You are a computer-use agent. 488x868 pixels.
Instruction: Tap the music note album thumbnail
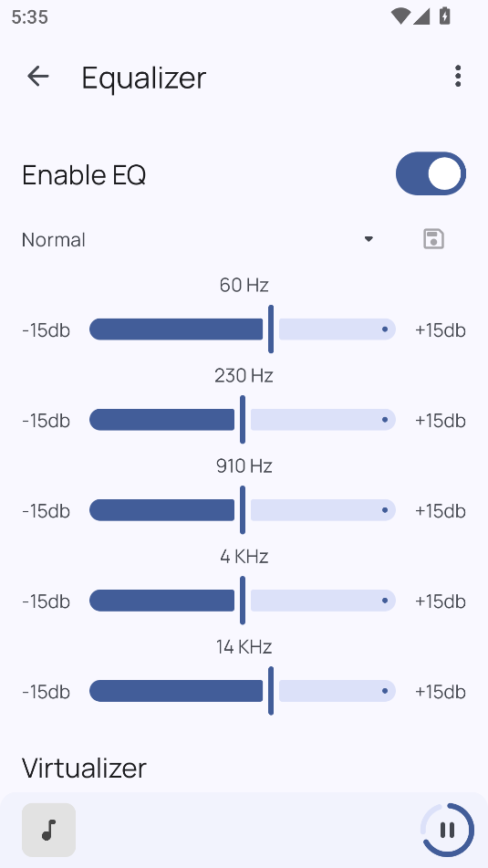[x=48, y=830]
